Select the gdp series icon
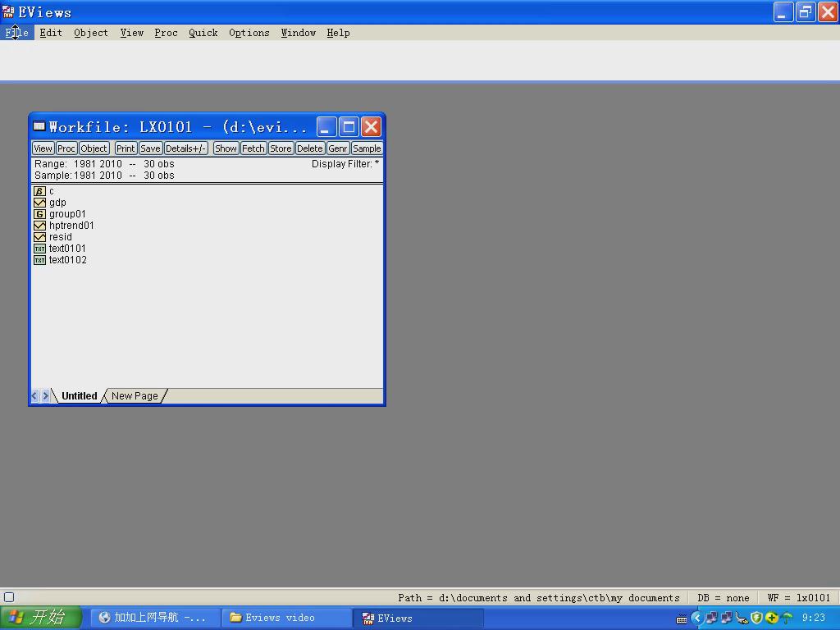Image resolution: width=840 pixels, height=630 pixels. (x=39, y=203)
